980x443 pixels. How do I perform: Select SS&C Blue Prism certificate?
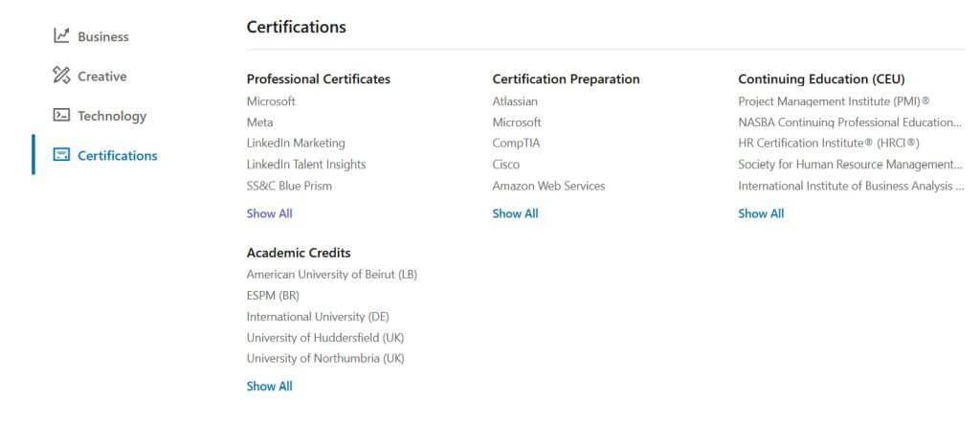[289, 186]
